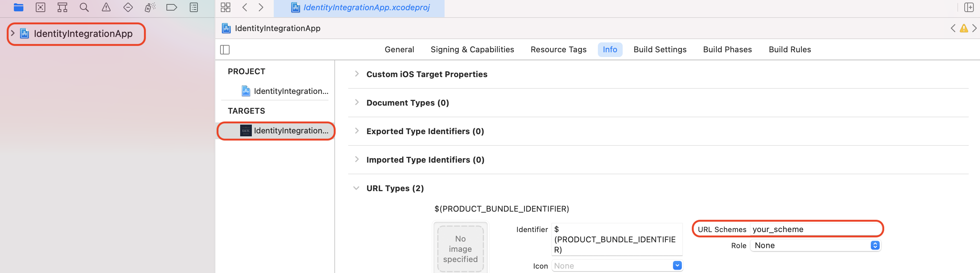Click the related items grid icon
Viewport: 980px width, 273px height.
pyautogui.click(x=226, y=7)
